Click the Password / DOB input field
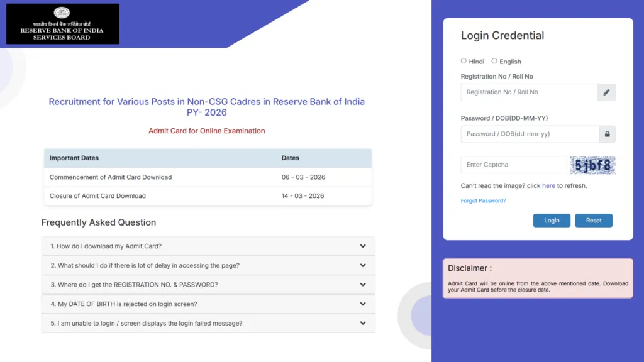Image resolution: width=644 pixels, height=362 pixels. pos(528,134)
